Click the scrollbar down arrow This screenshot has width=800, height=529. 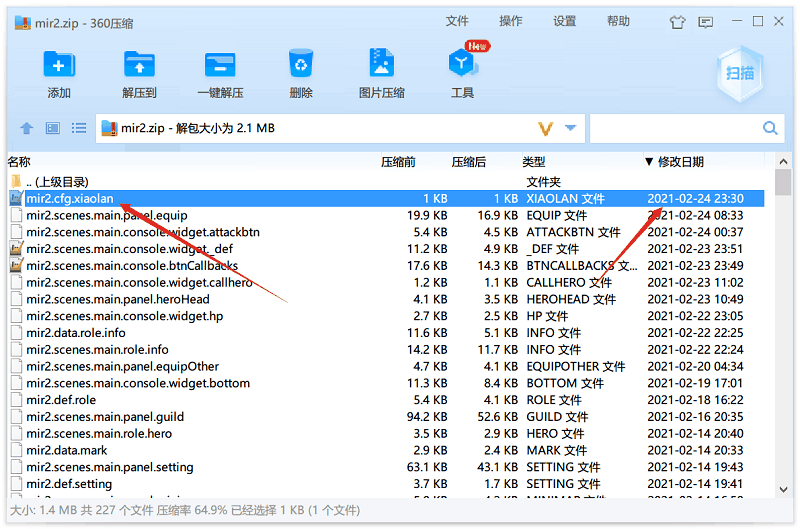pyautogui.click(x=783, y=489)
